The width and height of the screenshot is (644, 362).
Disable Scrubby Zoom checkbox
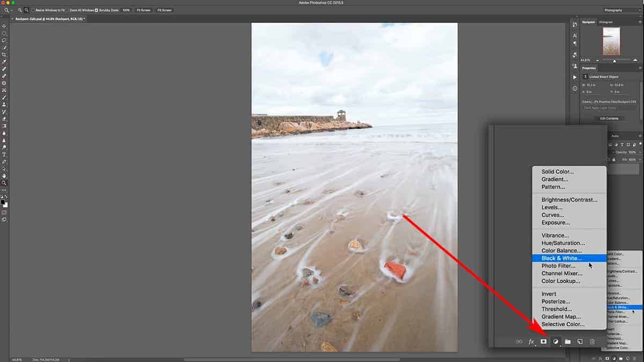pyautogui.click(x=97, y=10)
